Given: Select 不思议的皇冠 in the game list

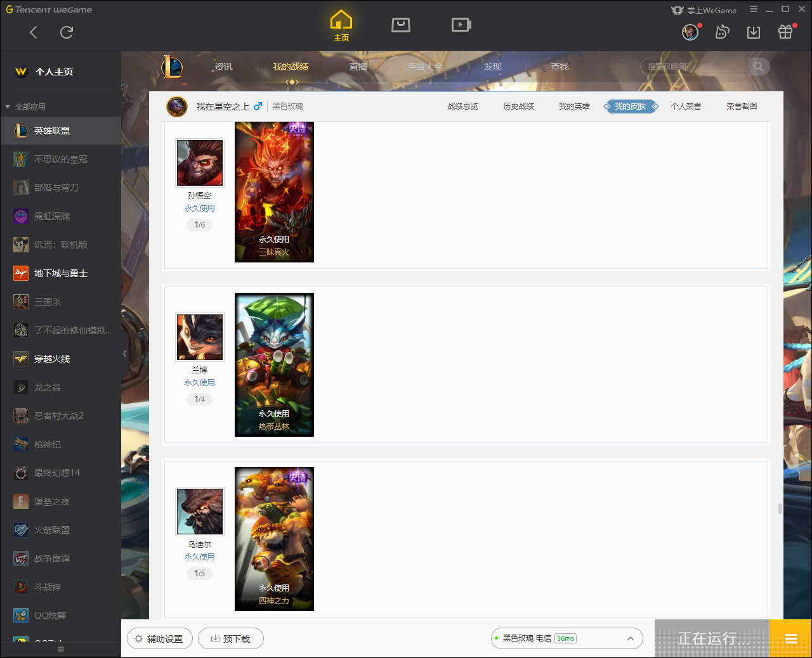Looking at the screenshot, I should pyautogui.click(x=60, y=159).
